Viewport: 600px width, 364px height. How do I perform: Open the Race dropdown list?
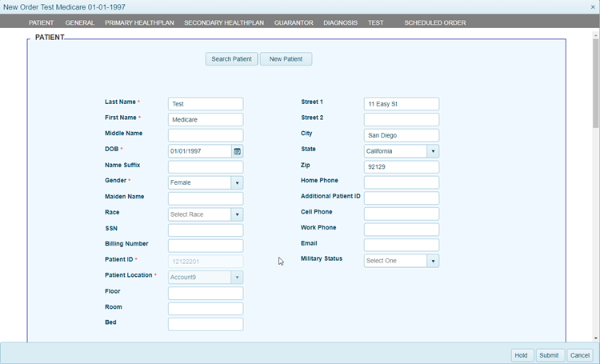[x=237, y=214]
